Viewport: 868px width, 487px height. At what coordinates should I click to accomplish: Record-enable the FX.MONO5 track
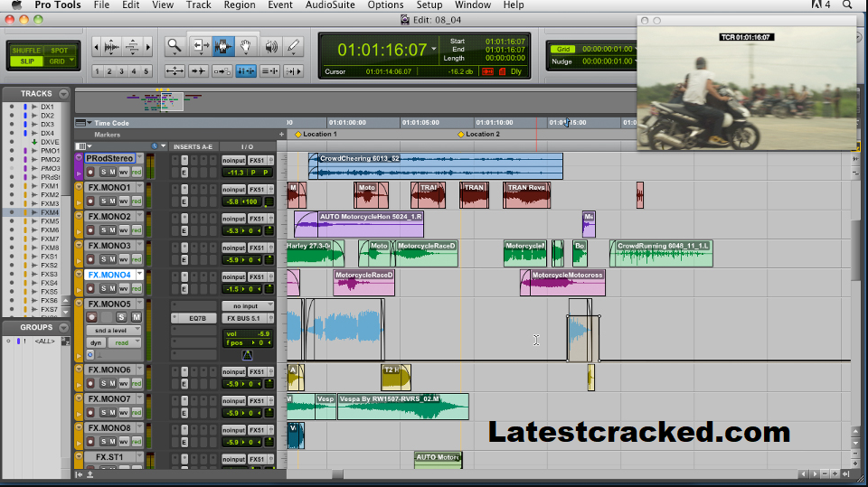pos(91,317)
